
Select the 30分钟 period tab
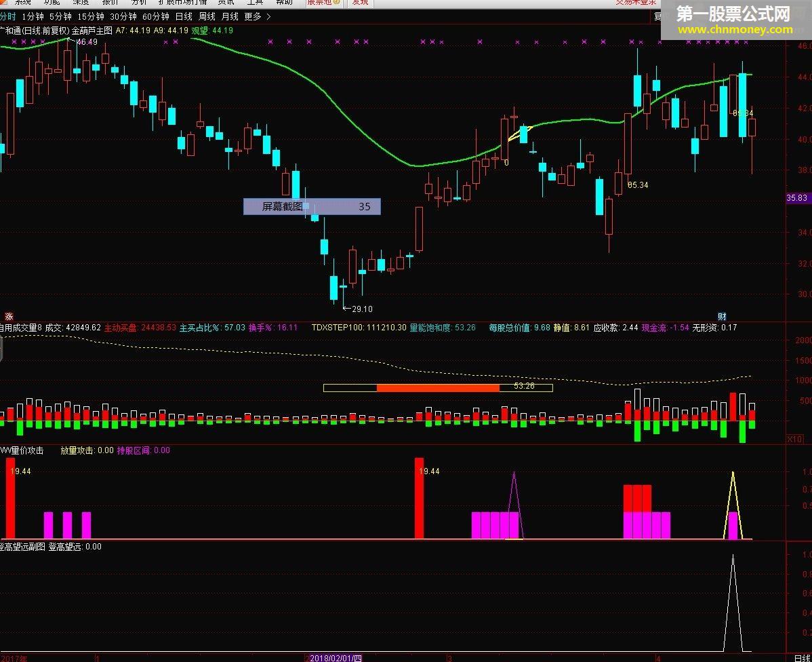tap(123, 16)
